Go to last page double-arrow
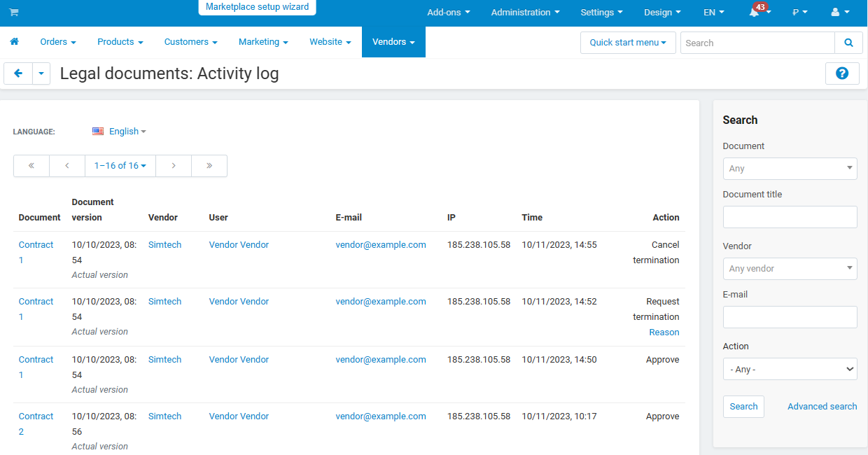The image size is (868, 455). (209, 166)
